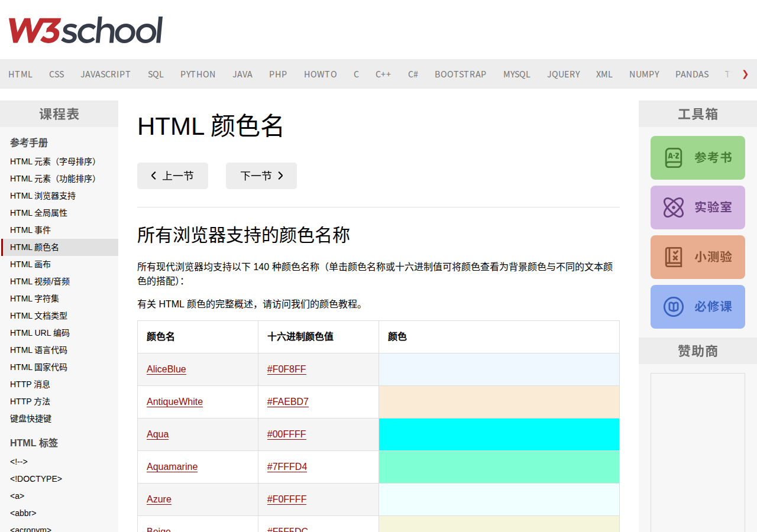
Task: Open the CSS top navigation item
Action: [x=57, y=74]
